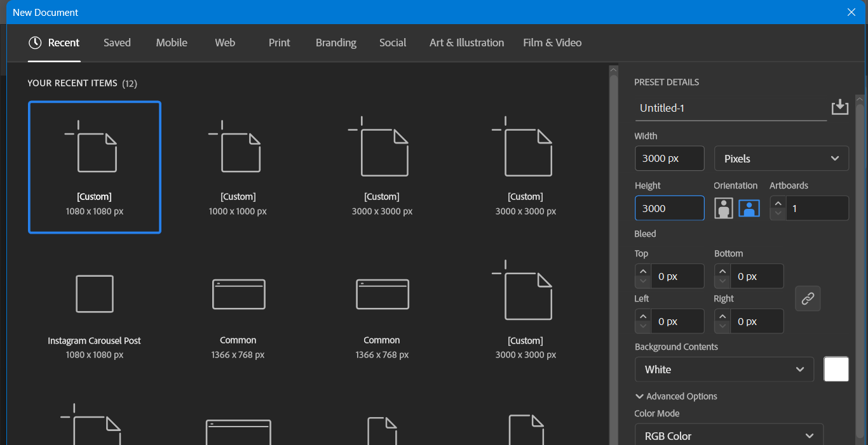Close the New Document dialog
868x445 pixels.
pyautogui.click(x=851, y=12)
